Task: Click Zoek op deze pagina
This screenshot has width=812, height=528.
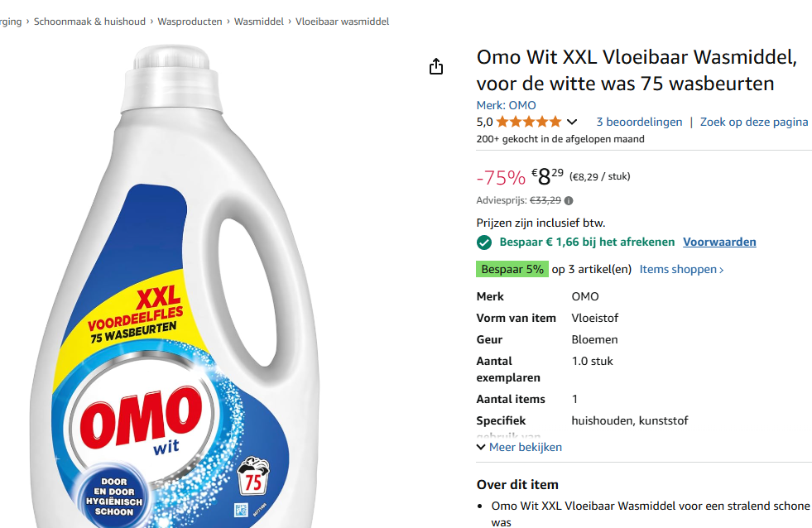Action: coord(753,122)
